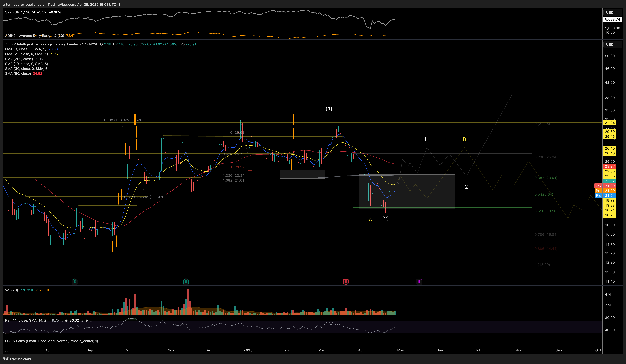Select the yellow A wave label
Screen dimensions: 626x364
click(370, 219)
